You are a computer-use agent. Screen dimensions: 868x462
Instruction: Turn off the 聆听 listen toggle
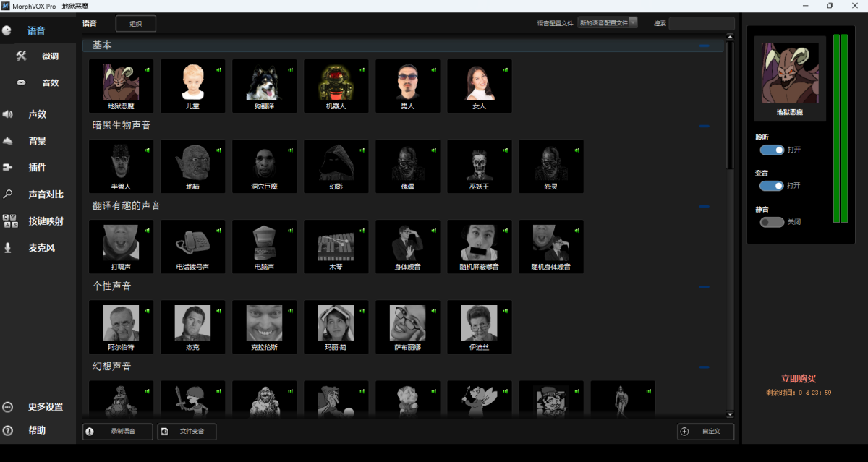pos(773,150)
